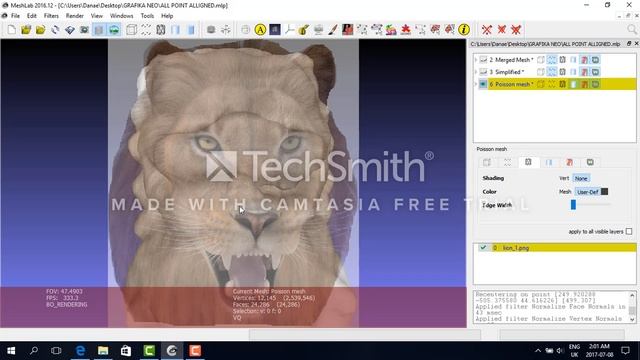Expand the Simplified tree row
640x360 pixels.
pos(476,72)
